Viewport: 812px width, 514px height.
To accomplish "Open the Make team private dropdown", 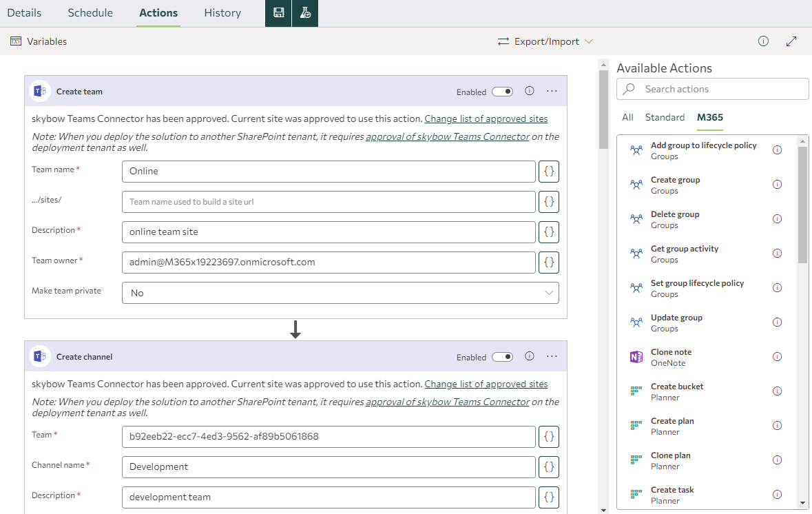I will [x=340, y=293].
